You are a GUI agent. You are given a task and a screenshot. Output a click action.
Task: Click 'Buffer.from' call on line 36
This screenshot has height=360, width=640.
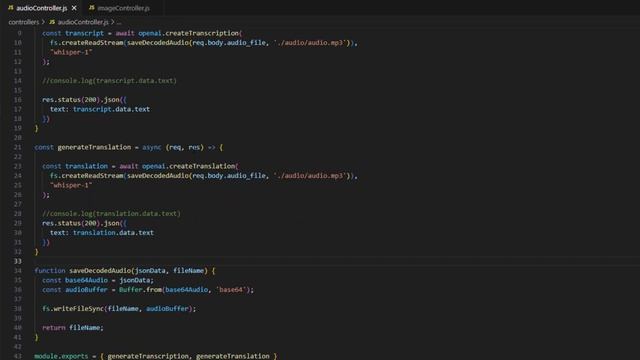140,290
